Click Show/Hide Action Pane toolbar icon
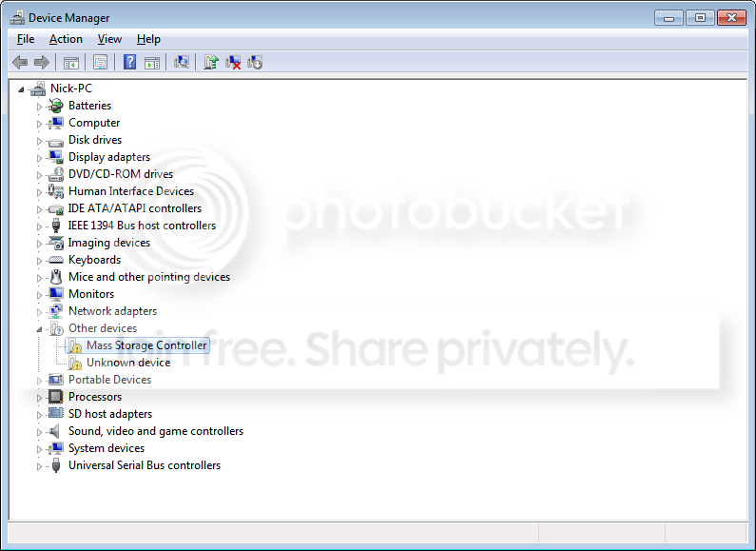 point(152,62)
